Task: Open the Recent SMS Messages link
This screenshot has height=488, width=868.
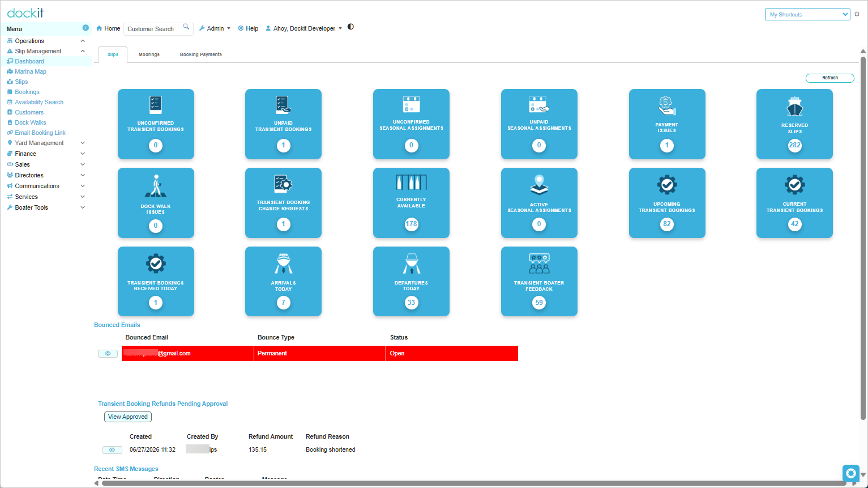Action: [x=126, y=469]
